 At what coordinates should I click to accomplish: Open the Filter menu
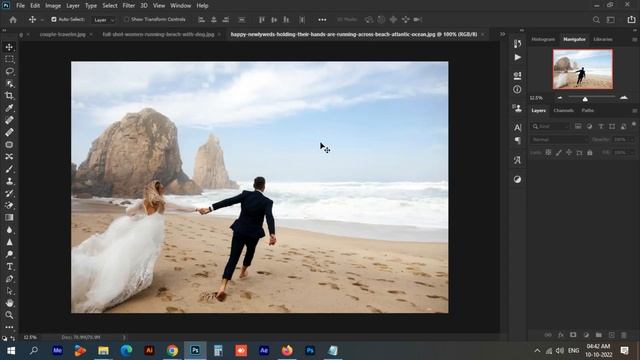point(129,6)
